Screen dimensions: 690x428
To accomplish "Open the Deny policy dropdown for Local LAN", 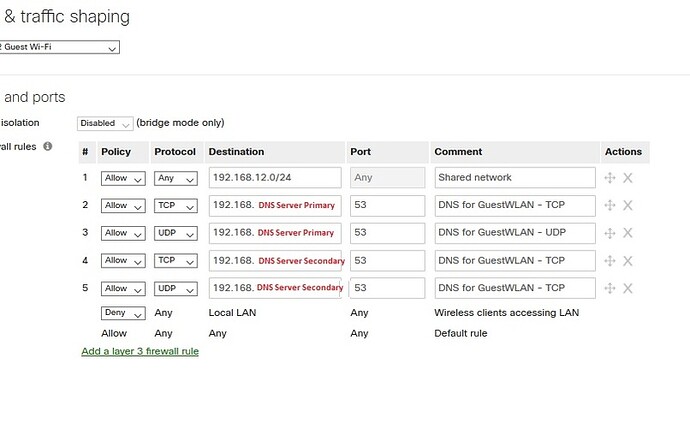I will 123,313.
